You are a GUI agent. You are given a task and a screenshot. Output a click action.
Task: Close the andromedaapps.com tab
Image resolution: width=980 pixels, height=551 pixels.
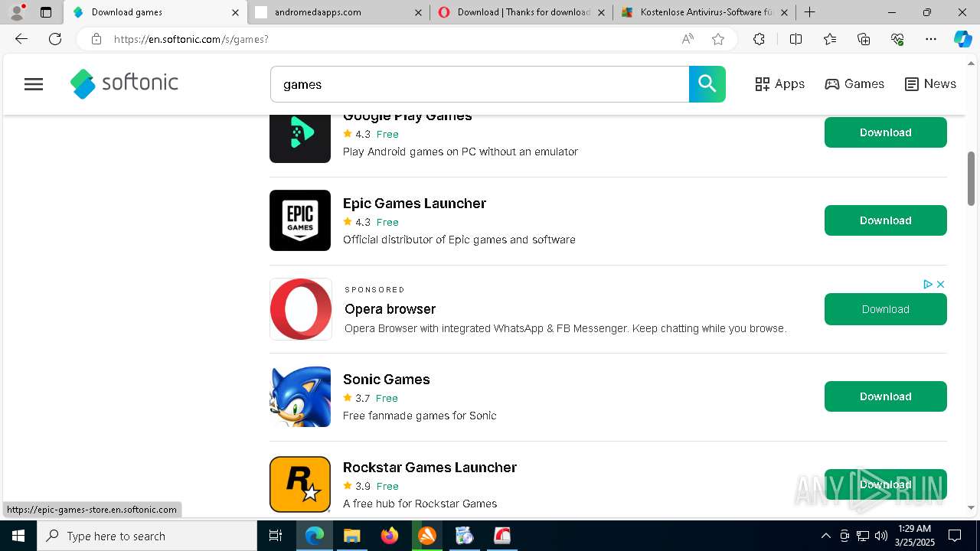418,12
